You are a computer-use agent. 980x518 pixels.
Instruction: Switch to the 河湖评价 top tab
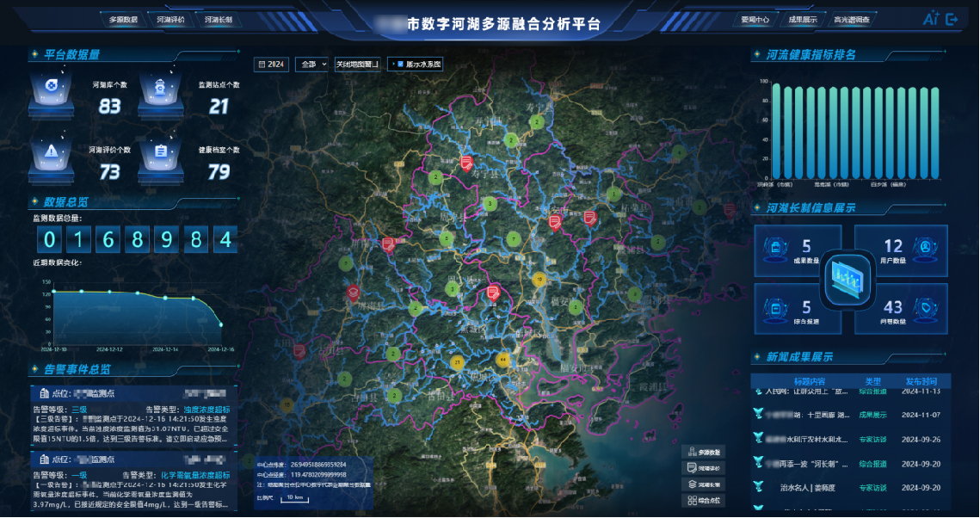(x=172, y=19)
